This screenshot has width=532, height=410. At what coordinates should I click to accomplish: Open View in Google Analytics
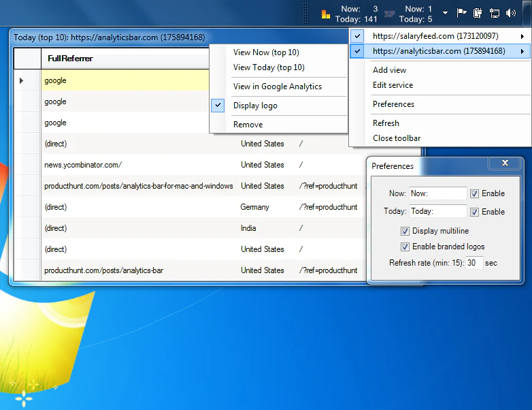[278, 86]
